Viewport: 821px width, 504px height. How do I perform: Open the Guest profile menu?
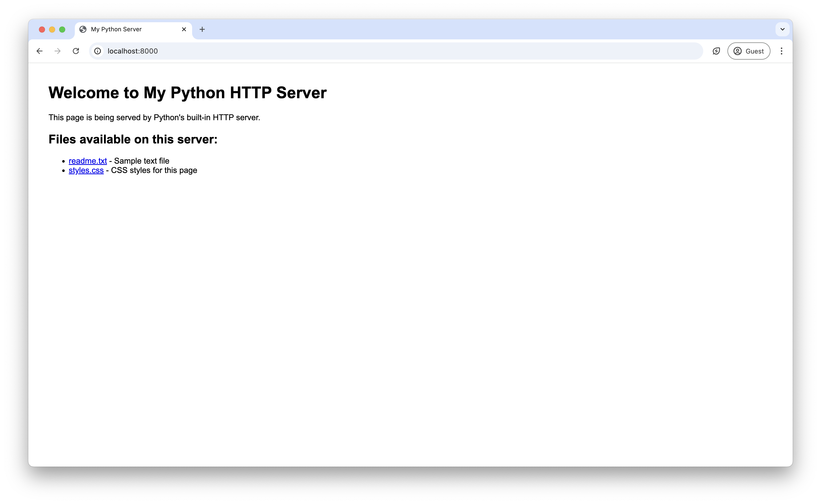tap(749, 51)
